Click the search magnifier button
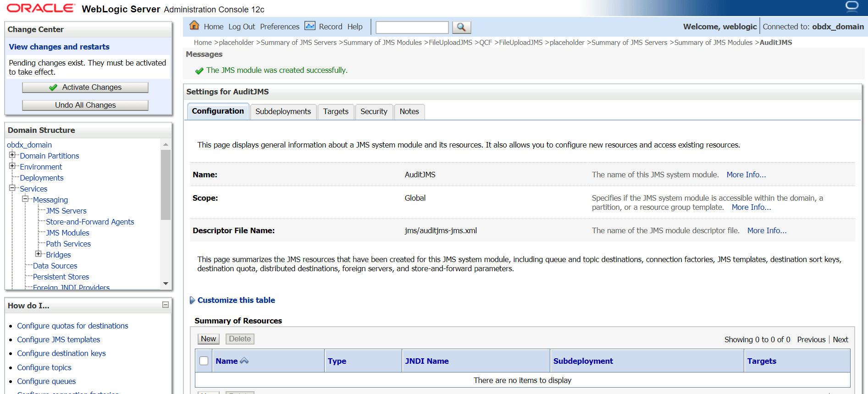Image resolution: width=868 pixels, height=394 pixels. pos(461,27)
